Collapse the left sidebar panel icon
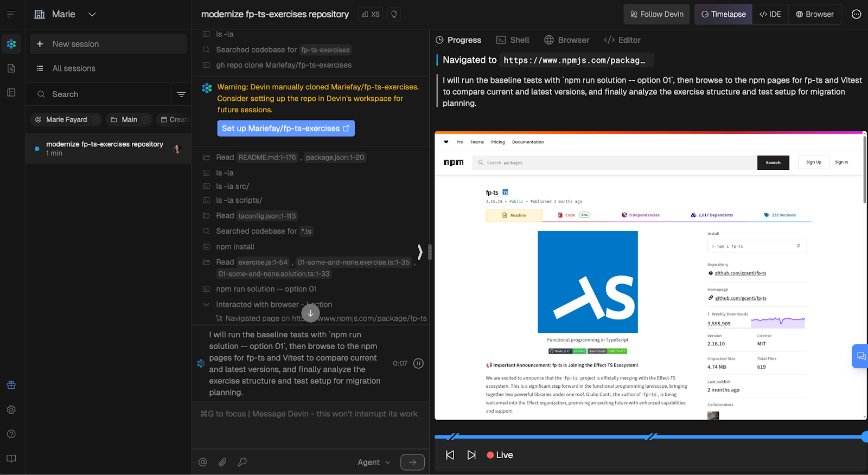 (11, 14)
